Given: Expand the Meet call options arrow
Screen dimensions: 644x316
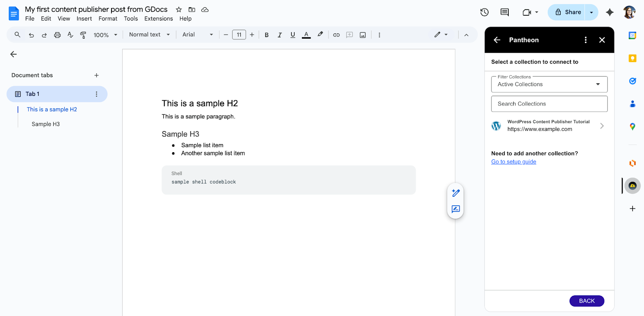Looking at the screenshot, I should (x=537, y=12).
